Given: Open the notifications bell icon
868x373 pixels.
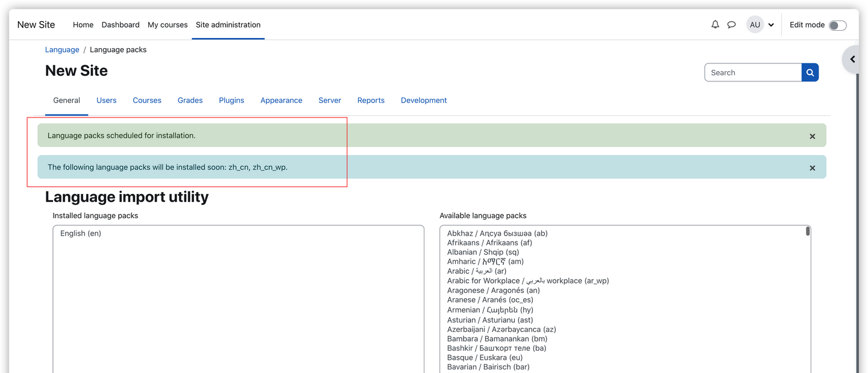Looking at the screenshot, I should coord(715,25).
